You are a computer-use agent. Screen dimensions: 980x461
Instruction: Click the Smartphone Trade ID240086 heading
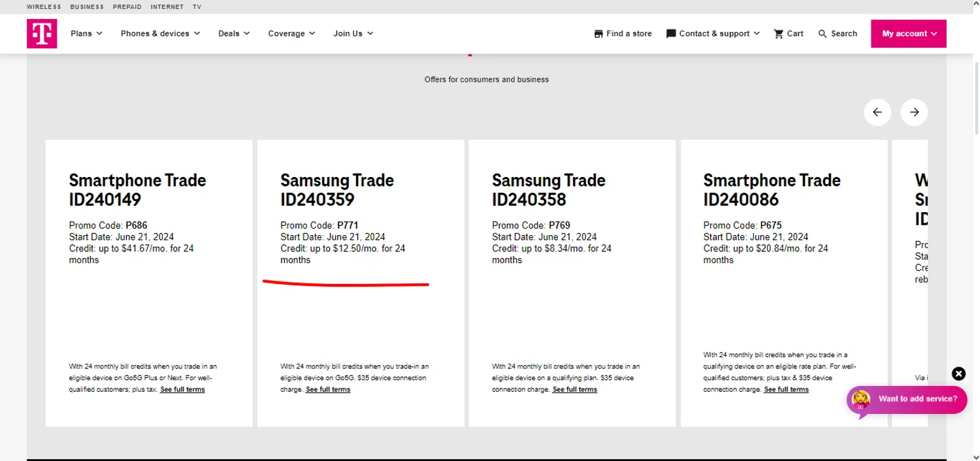[x=772, y=189]
